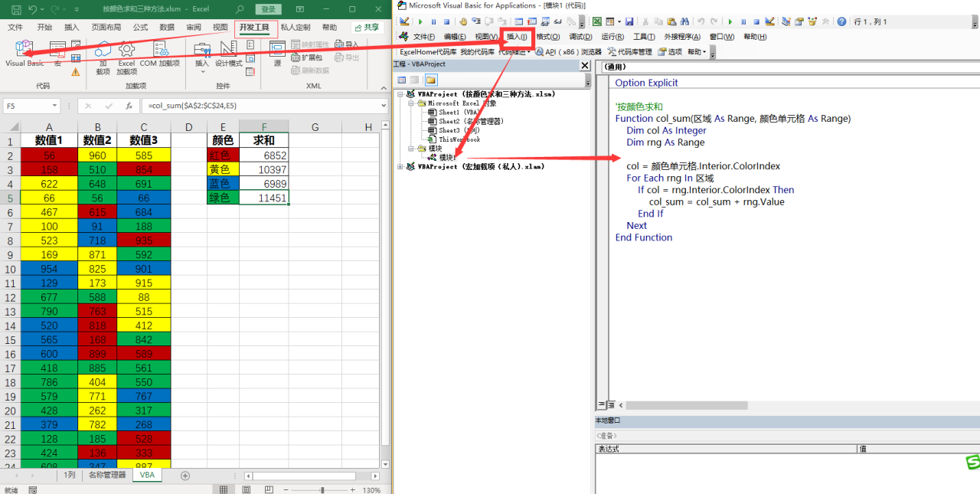Switch to the 私人定制 ribbon tab
This screenshot has height=494, width=980.
296,27
